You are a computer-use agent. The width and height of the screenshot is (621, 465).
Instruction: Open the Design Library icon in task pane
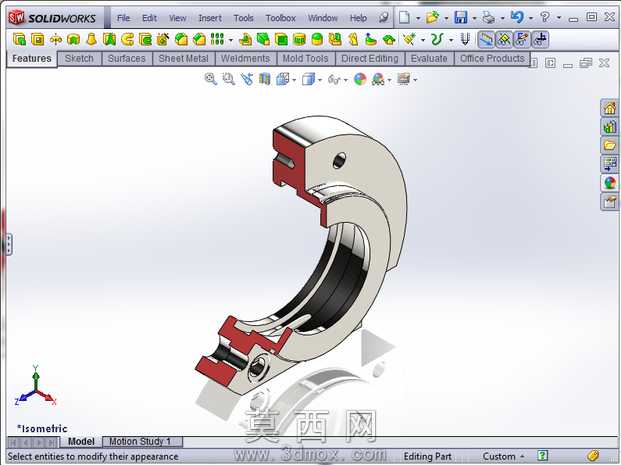(x=610, y=127)
